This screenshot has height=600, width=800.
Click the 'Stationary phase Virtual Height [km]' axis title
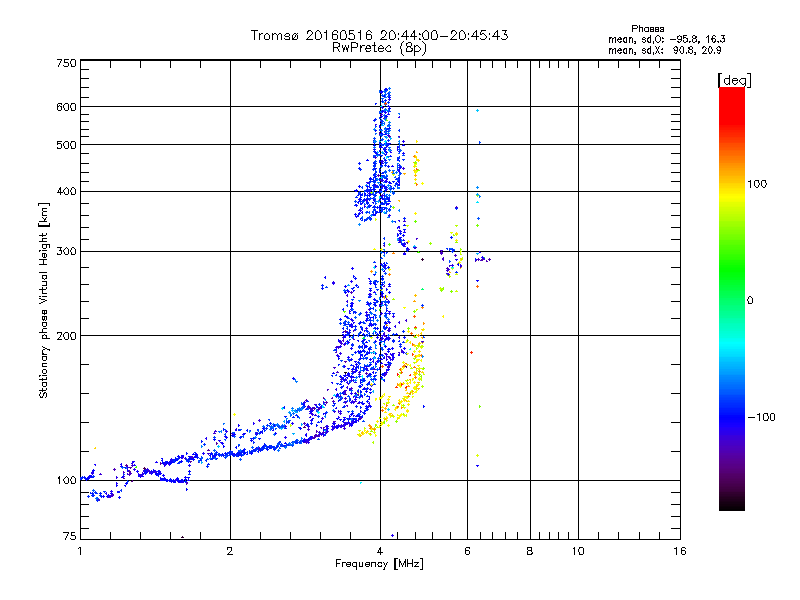44,300
